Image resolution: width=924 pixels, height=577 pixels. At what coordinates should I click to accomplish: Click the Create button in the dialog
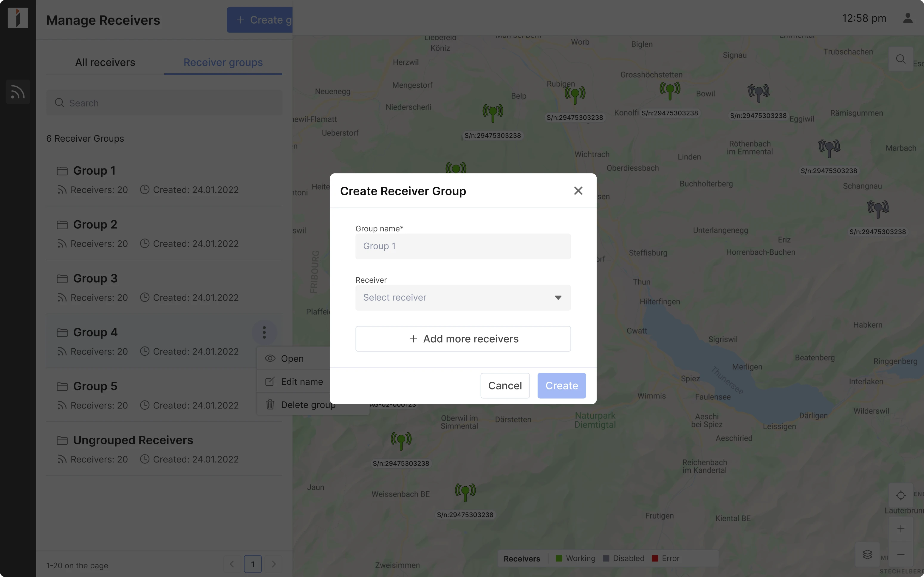click(x=561, y=386)
